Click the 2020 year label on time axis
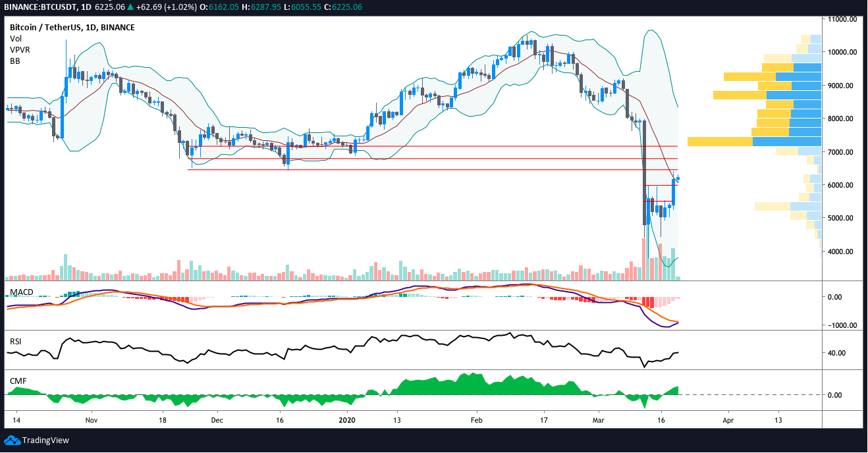The image size is (868, 453). pyautogui.click(x=347, y=419)
